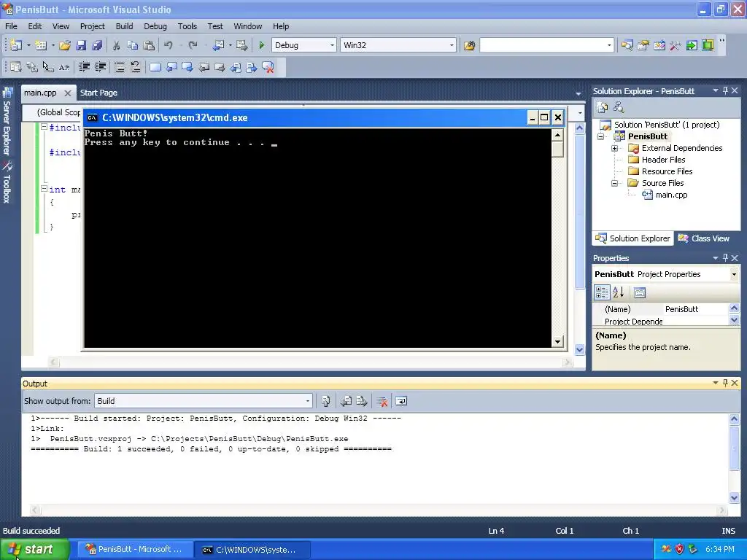Click the Add New Item toolbar icon
This screenshot has width=747, height=560.
click(x=41, y=45)
